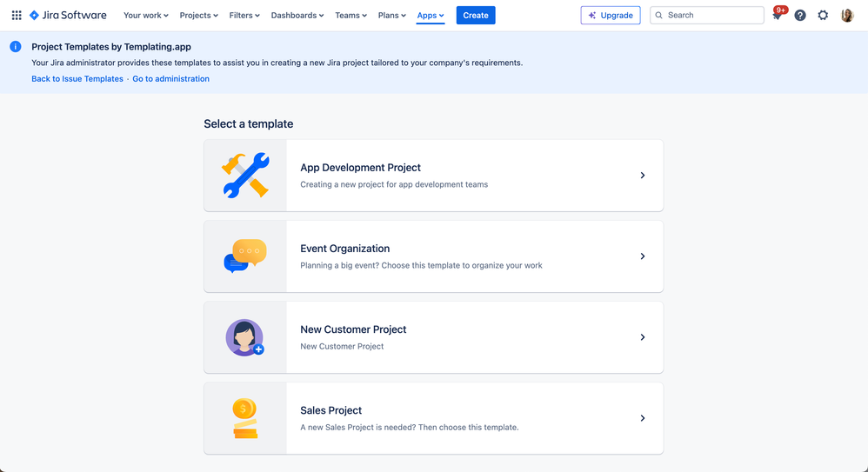Expand the Teams menu
The image size is (868, 472).
351,16
